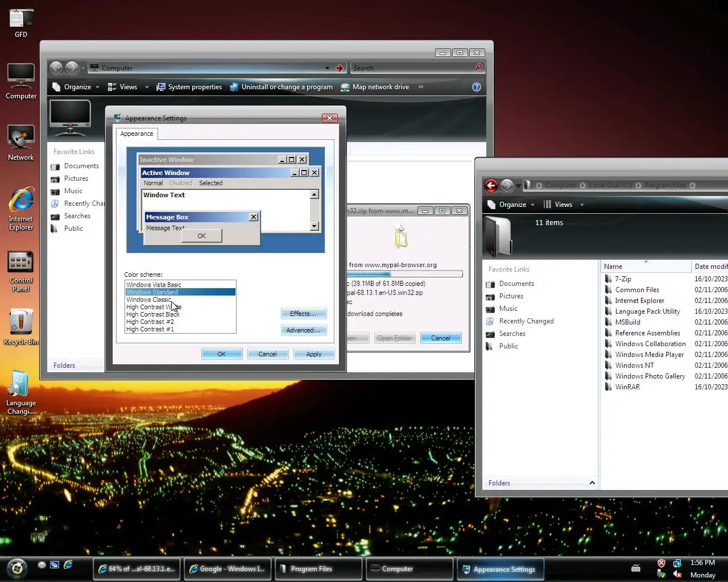The width and height of the screenshot is (728, 582).
Task: Click Cancel in Appearance Settings
Action: tap(267, 354)
